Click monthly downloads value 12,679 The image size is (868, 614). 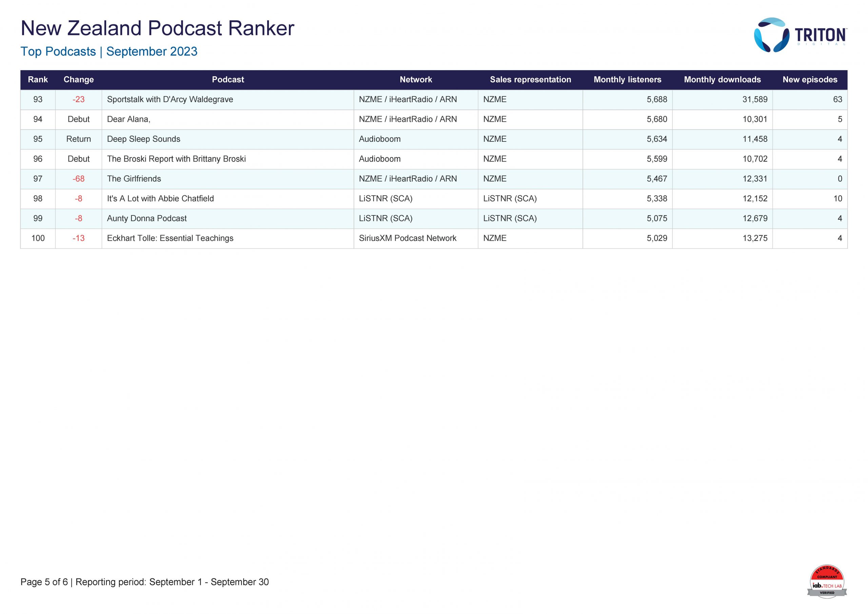pyautogui.click(x=755, y=218)
